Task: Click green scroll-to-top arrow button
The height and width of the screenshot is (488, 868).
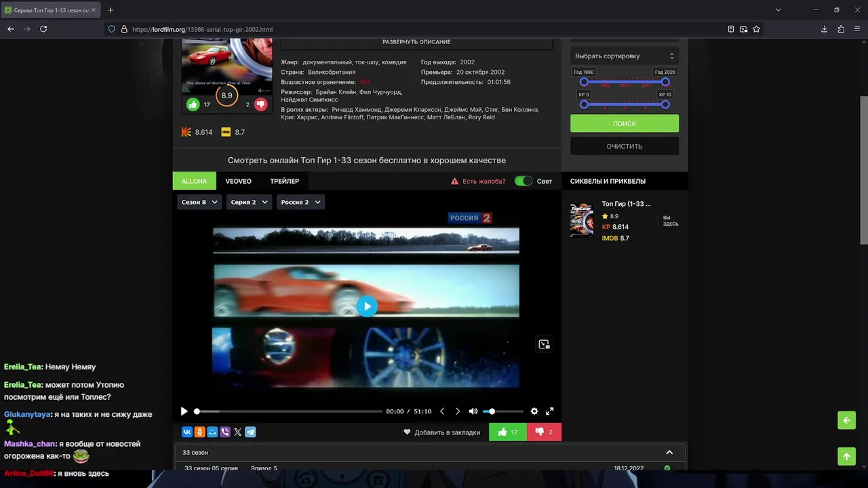Action: [x=846, y=456]
